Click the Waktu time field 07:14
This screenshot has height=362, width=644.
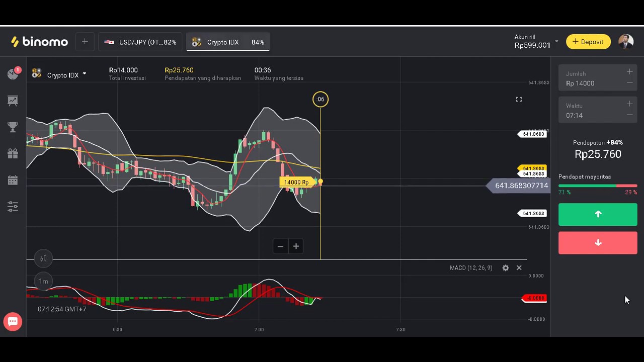(x=598, y=110)
